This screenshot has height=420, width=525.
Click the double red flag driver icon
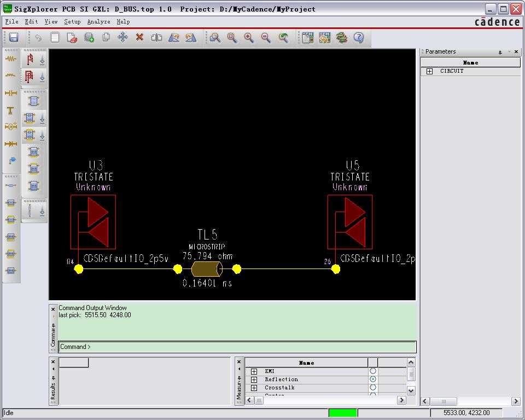[30, 77]
